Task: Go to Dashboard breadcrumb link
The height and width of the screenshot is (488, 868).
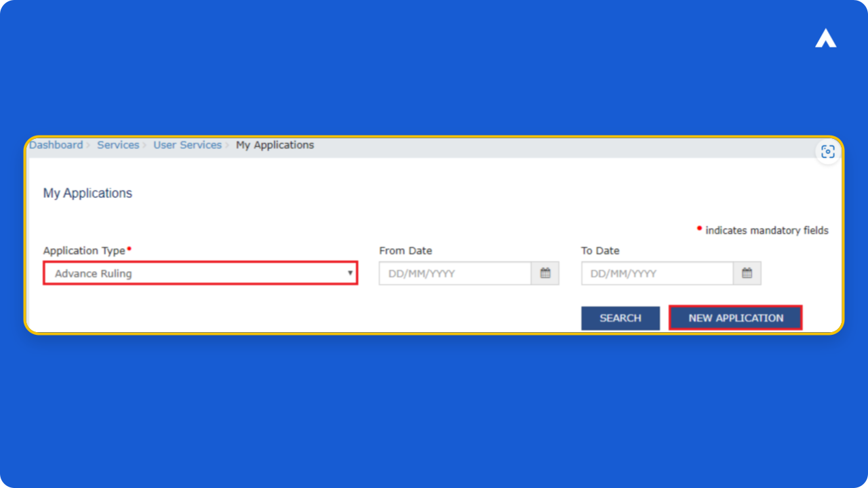Action: pyautogui.click(x=56, y=145)
